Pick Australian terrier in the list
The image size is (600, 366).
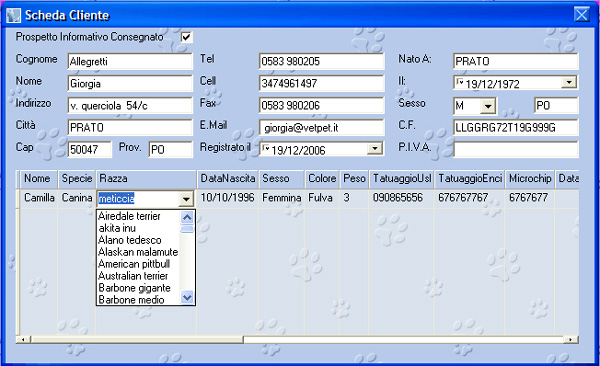(x=138, y=276)
